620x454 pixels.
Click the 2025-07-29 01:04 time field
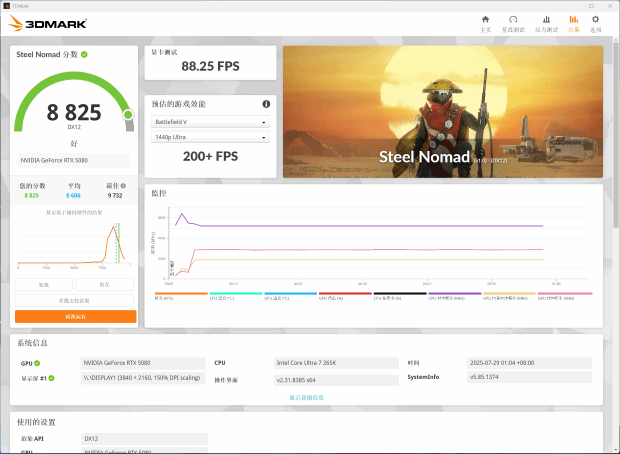coord(529,363)
